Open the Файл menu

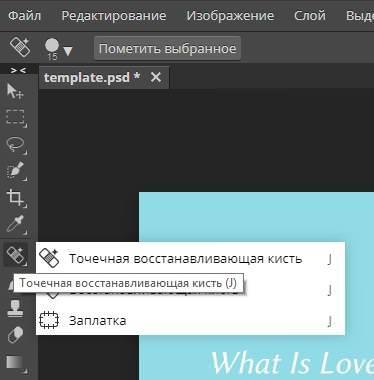pyautogui.click(x=24, y=16)
